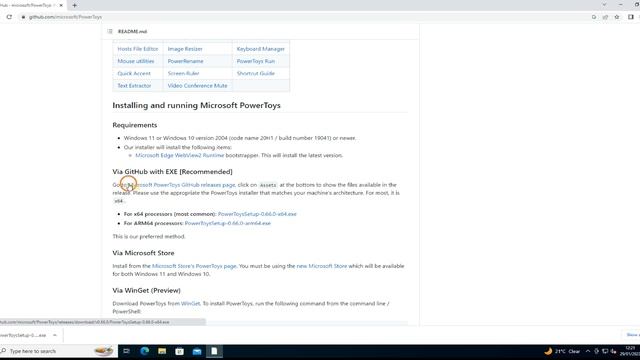Click the 'Requirements' heading

(135, 125)
